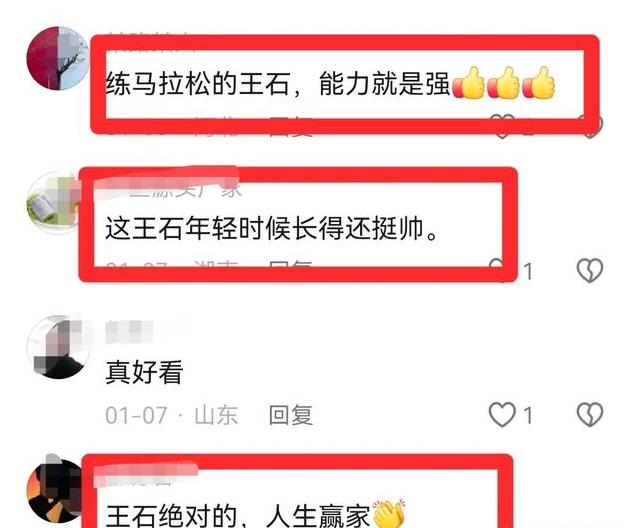The image size is (636, 528).
Task: Tap the blurred username above "真好看"
Action: pyautogui.click(x=130, y=332)
